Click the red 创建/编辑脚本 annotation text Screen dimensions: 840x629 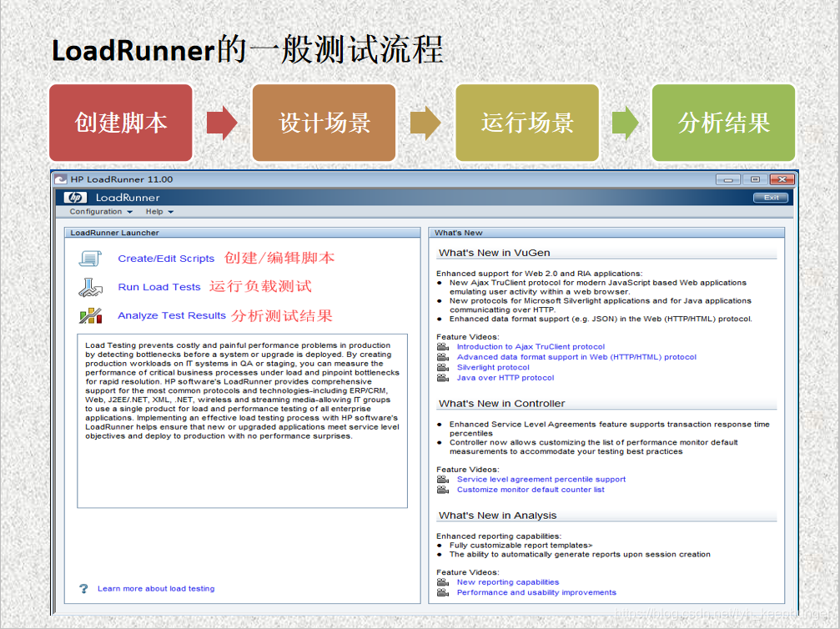(279, 258)
